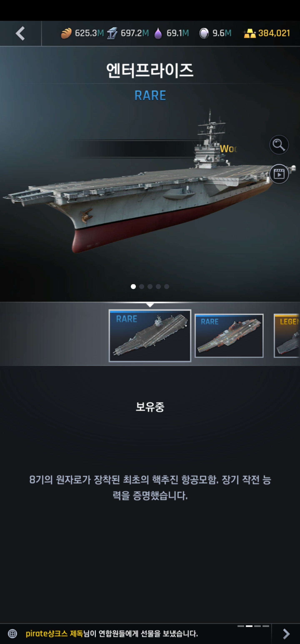The width and height of the screenshot is (300, 644).
Task: Play the ship video clip icon
Action: coord(279,174)
